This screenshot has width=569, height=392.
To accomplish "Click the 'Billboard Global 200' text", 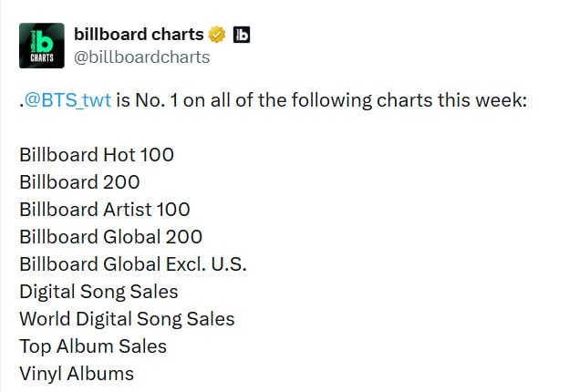I will (x=110, y=237).
